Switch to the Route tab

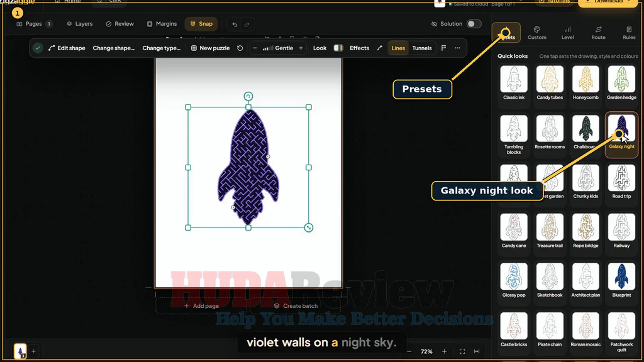pos(599,33)
